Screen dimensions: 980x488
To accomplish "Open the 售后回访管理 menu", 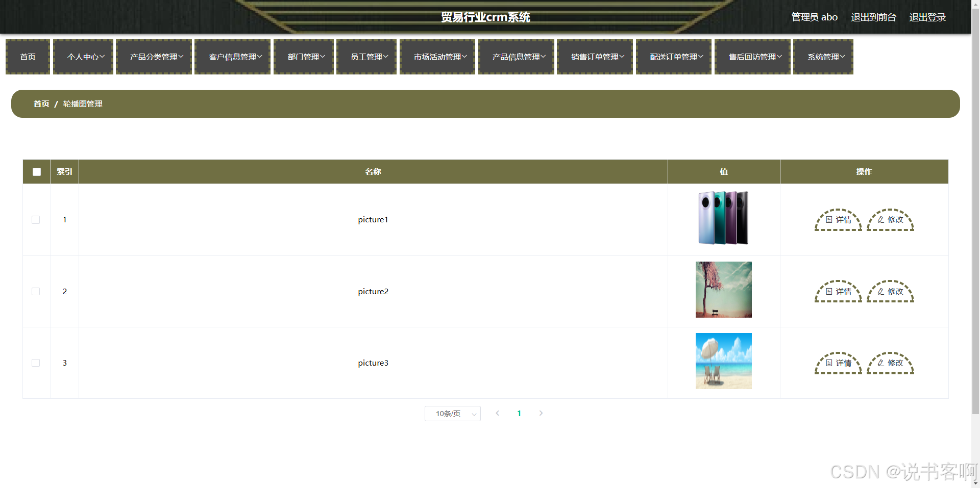I will coord(752,57).
